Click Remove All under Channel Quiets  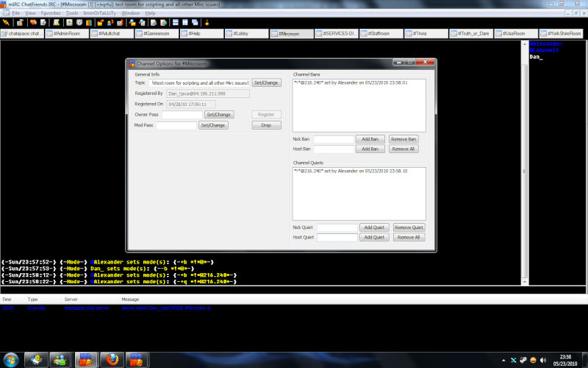coord(409,237)
